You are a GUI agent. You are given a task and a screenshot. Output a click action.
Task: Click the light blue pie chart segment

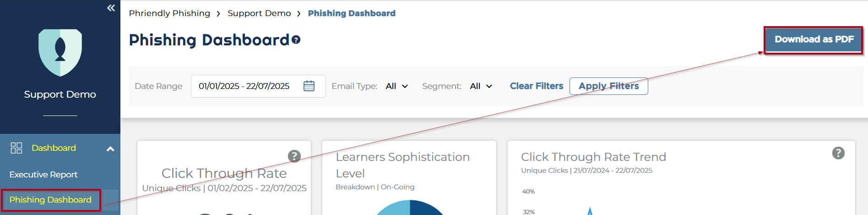394,209
